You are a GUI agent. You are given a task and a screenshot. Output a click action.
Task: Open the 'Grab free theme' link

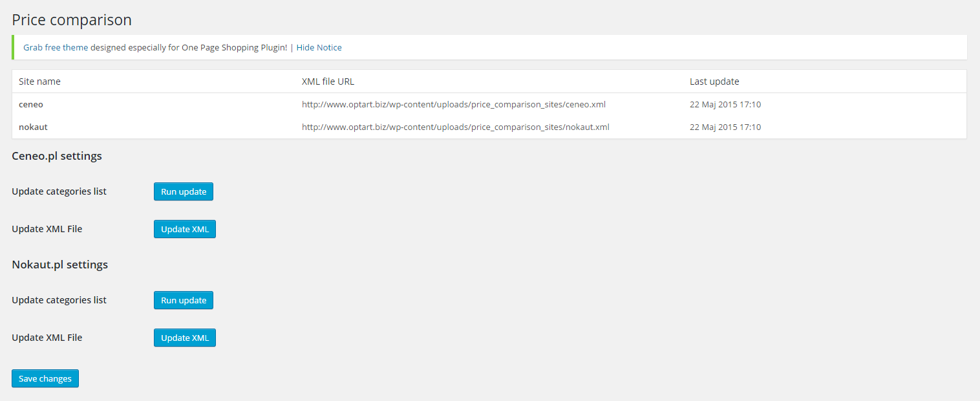(x=56, y=48)
